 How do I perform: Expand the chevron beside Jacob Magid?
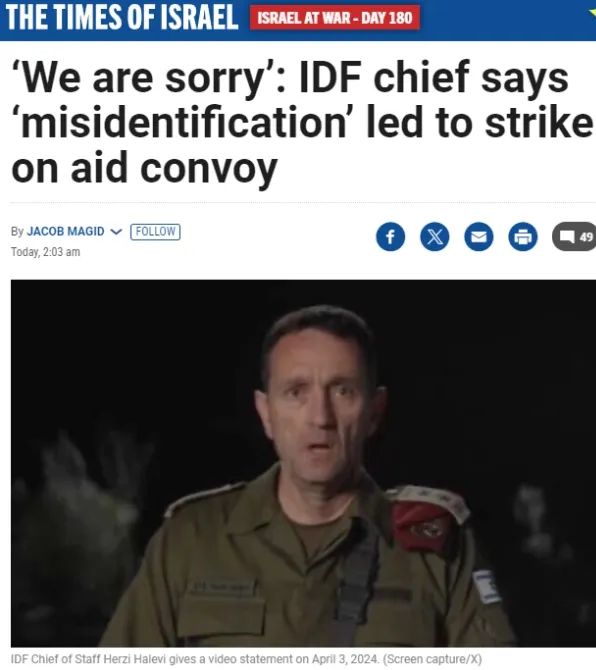[x=116, y=232]
